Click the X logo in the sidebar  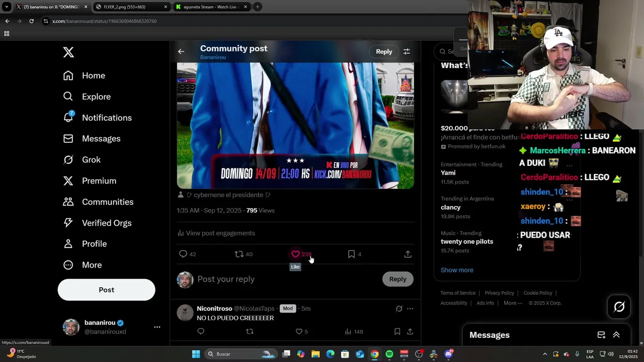coord(68,52)
